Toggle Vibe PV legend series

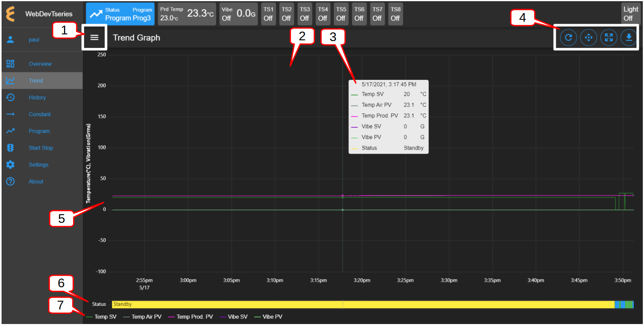268,317
